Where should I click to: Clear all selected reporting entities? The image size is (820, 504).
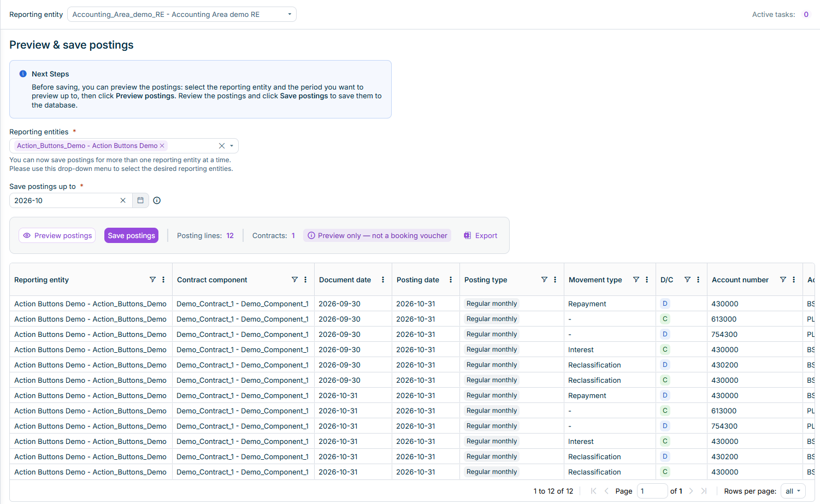(222, 146)
